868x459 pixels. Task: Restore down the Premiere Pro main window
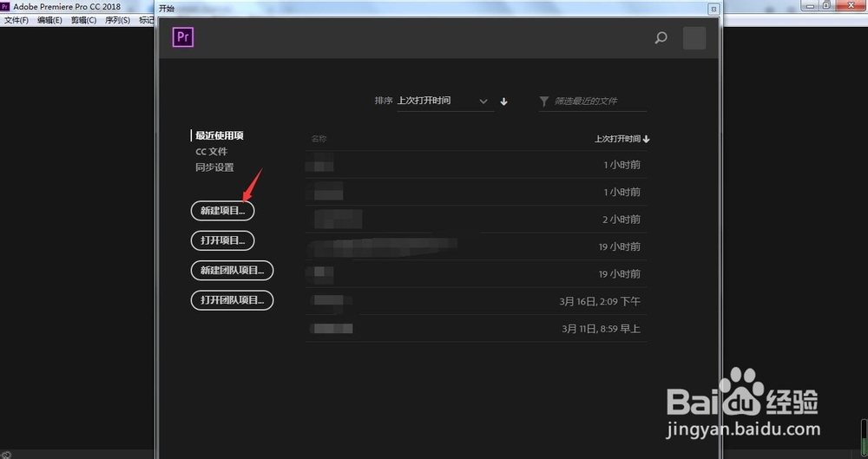[827, 5]
